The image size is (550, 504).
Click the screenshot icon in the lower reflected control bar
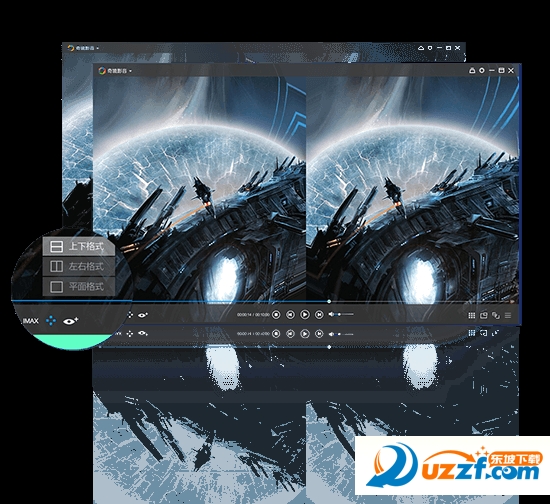pos(484,333)
